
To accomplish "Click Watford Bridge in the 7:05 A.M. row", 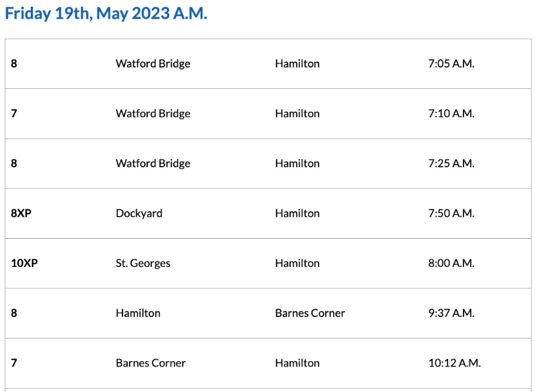I will (x=152, y=64).
